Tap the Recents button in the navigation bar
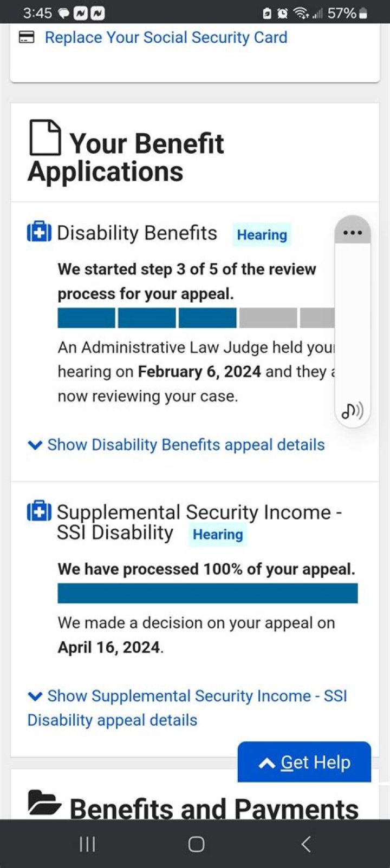The image size is (390, 868). pyautogui.click(x=87, y=843)
